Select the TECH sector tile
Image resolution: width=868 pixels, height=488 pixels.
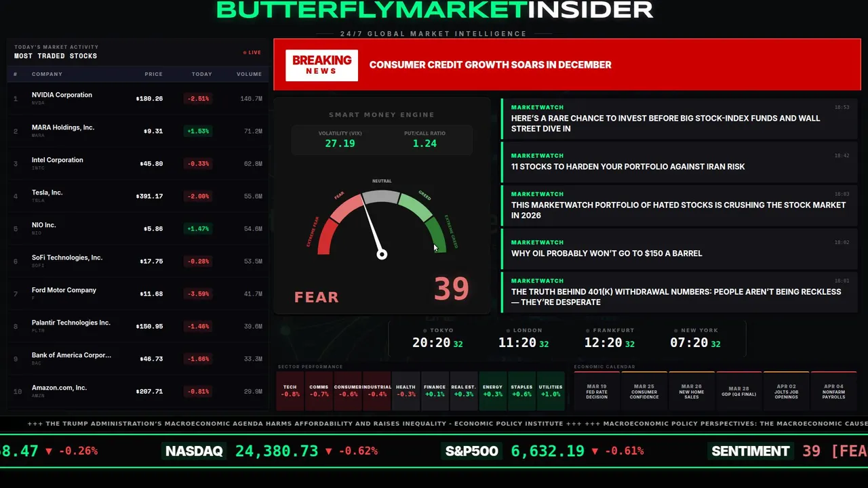pyautogui.click(x=290, y=391)
